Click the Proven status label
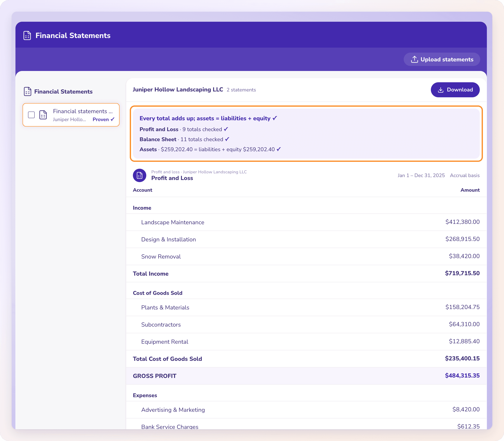 pos(103,119)
